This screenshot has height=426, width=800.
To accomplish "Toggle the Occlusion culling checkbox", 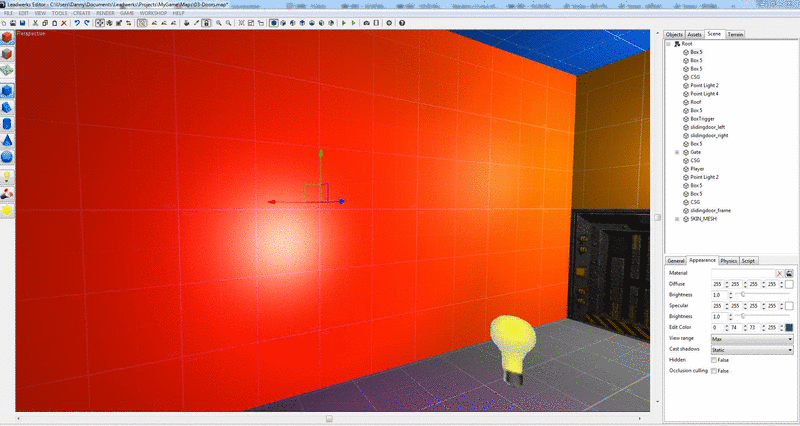I will pos(714,371).
